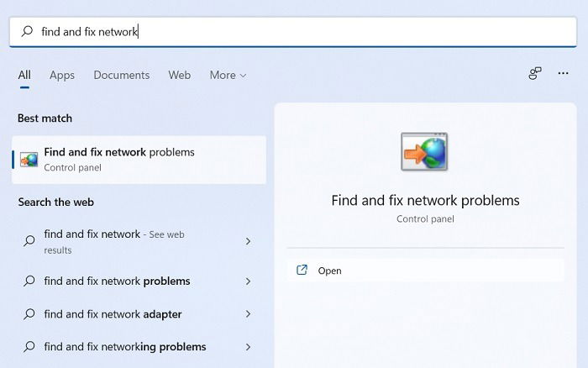
Task: Click the network troubleshooter icon in Best match
Action: tap(29, 159)
